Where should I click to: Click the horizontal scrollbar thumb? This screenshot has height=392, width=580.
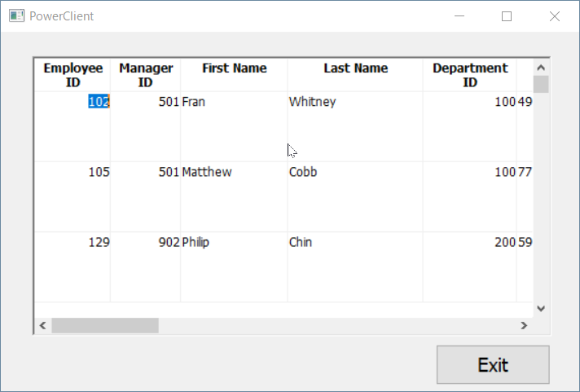105,325
